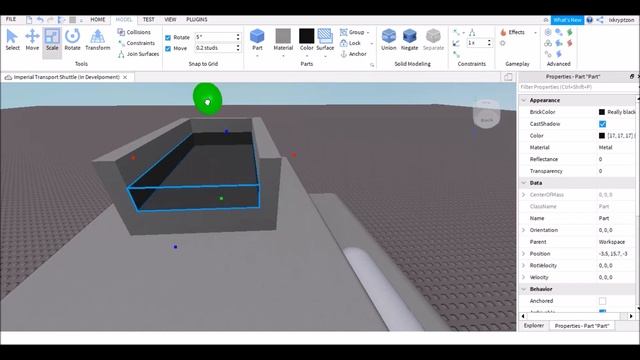The height and width of the screenshot is (360, 640).
Task: Toggle the CastShadow checkbox
Action: click(602, 124)
